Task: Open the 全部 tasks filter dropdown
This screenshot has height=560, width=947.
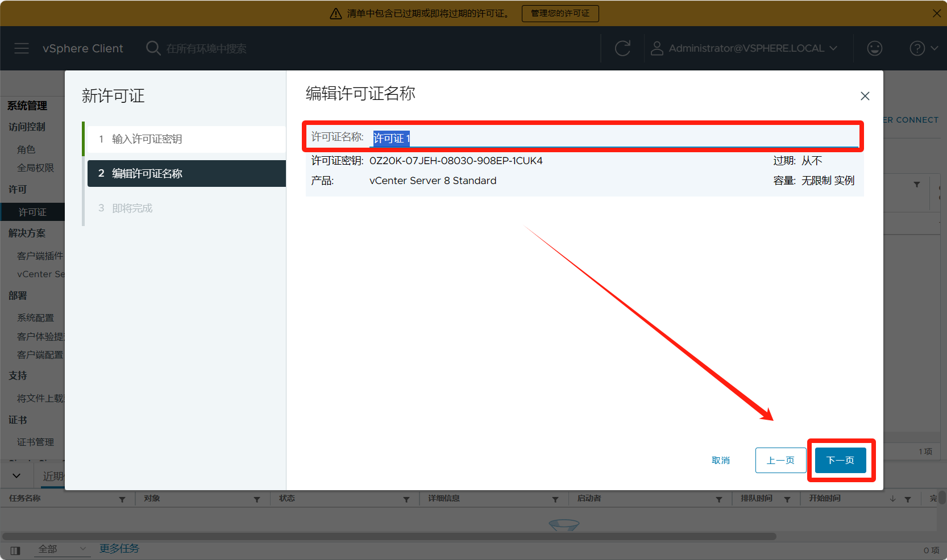Action: coord(61,549)
